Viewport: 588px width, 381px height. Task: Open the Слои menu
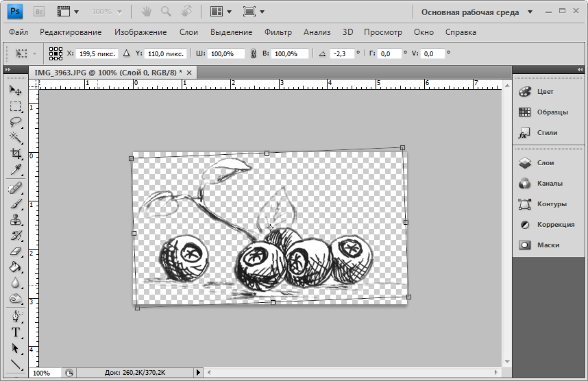click(188, 32)
